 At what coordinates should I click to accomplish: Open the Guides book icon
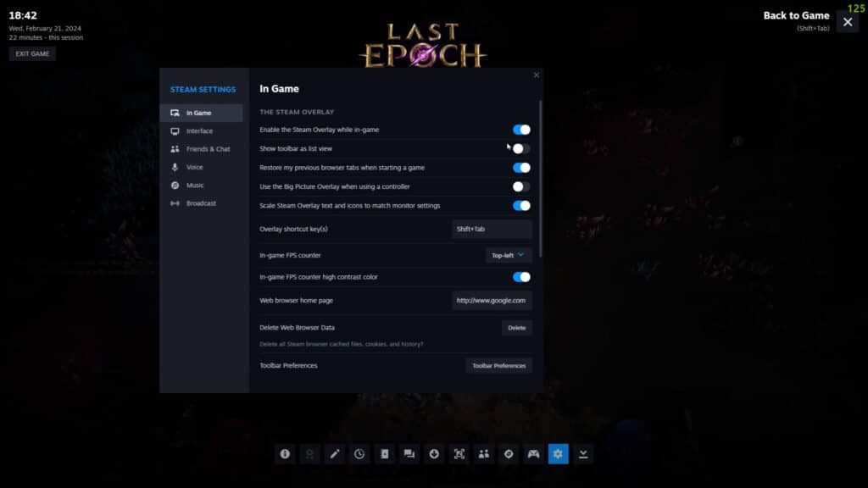pyautogui.click(x=384, y=454)
